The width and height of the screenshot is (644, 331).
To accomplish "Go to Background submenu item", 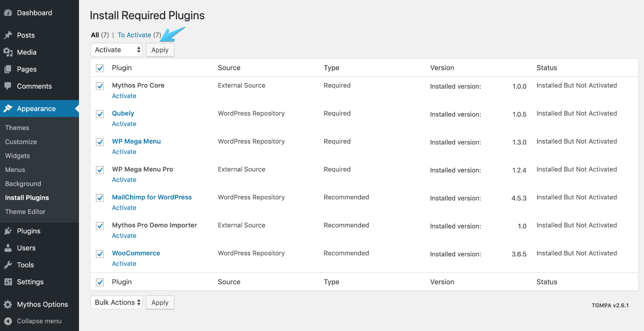I will (23, 184).
